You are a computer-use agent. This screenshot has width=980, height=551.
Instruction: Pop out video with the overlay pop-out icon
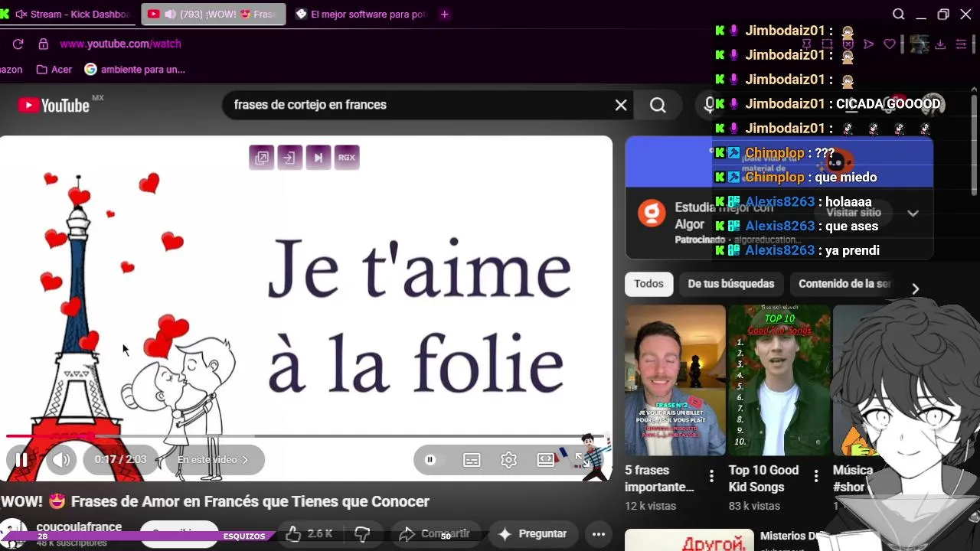click(x=261, y=158)
